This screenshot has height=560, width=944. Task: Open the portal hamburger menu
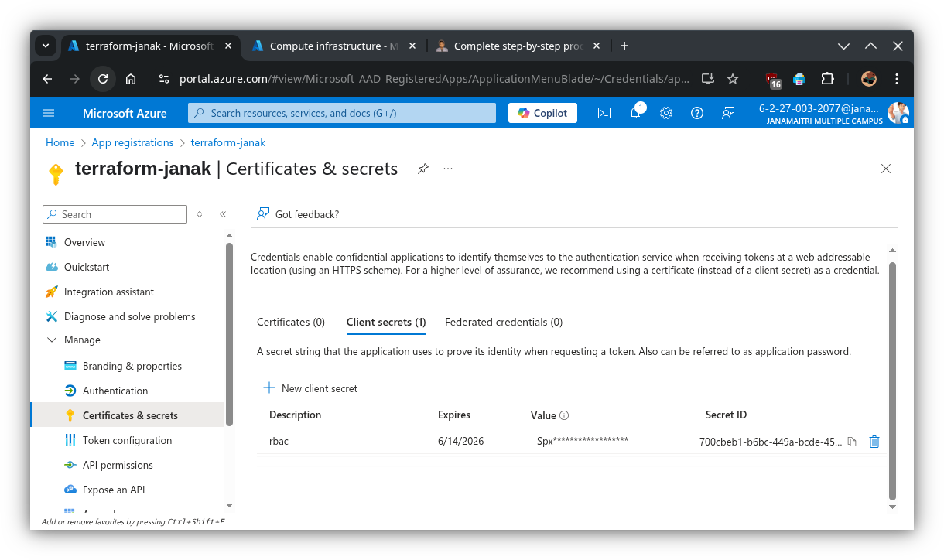49,113
